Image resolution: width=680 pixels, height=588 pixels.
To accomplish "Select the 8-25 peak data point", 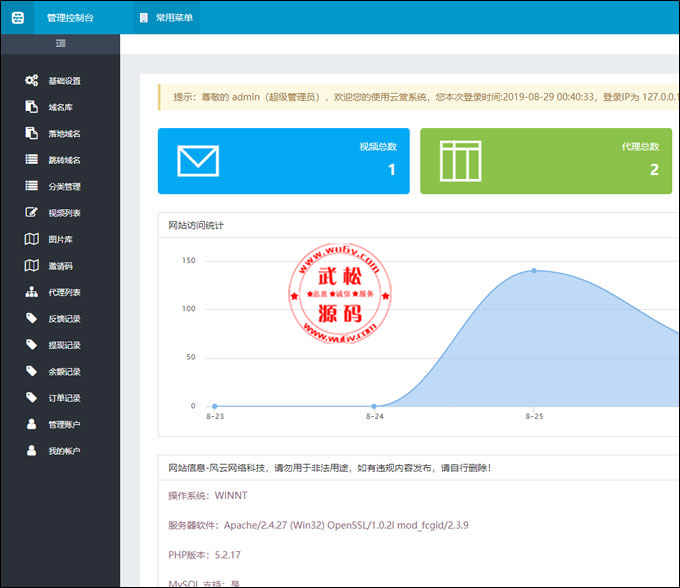I will coord(534,271).
